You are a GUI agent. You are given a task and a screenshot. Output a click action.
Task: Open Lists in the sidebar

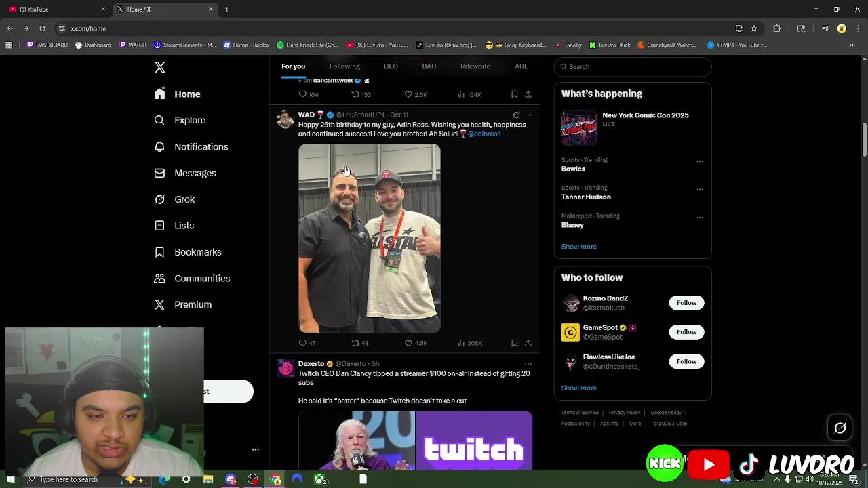point(174,226)
